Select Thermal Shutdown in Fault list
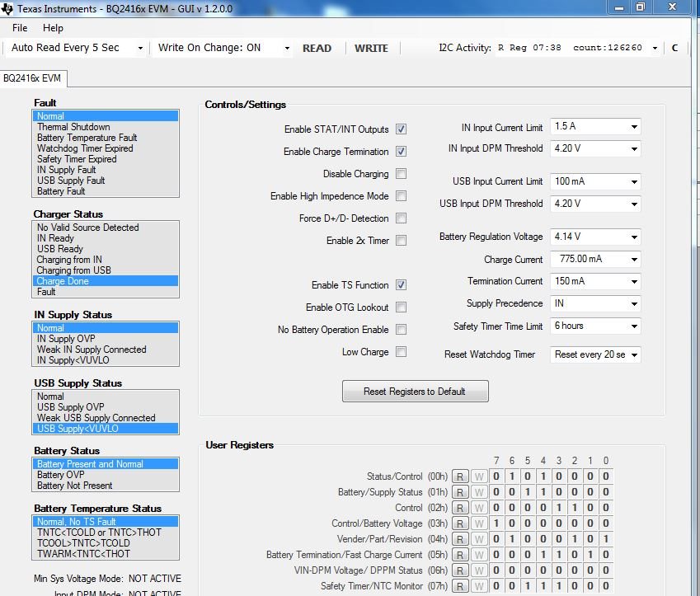The height and width of the screenshot is (596, 700). tap(106, 127)
